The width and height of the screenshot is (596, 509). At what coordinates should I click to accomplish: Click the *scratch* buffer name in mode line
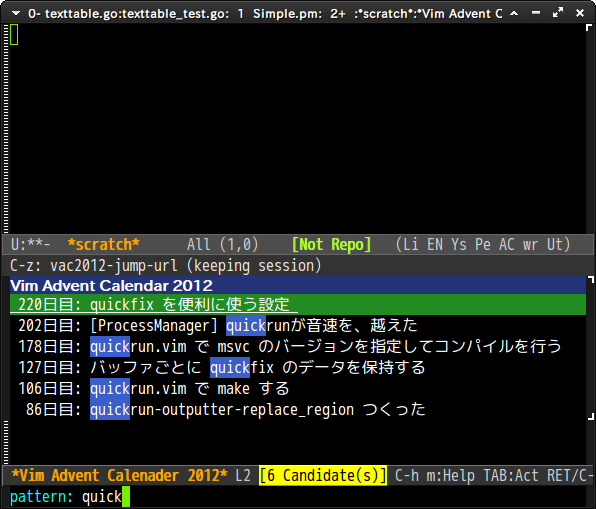pyautogui.click(x=104, y=244)
